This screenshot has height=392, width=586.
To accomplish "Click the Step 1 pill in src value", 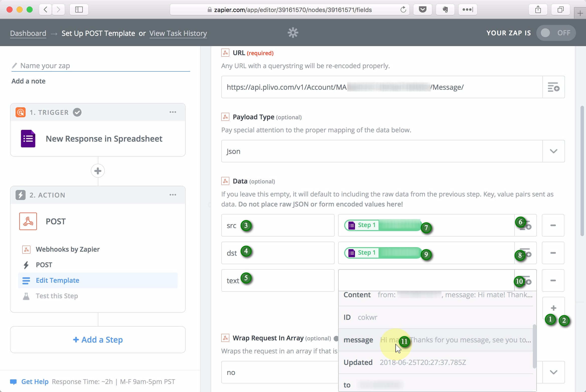I will (x=383, y=225).
